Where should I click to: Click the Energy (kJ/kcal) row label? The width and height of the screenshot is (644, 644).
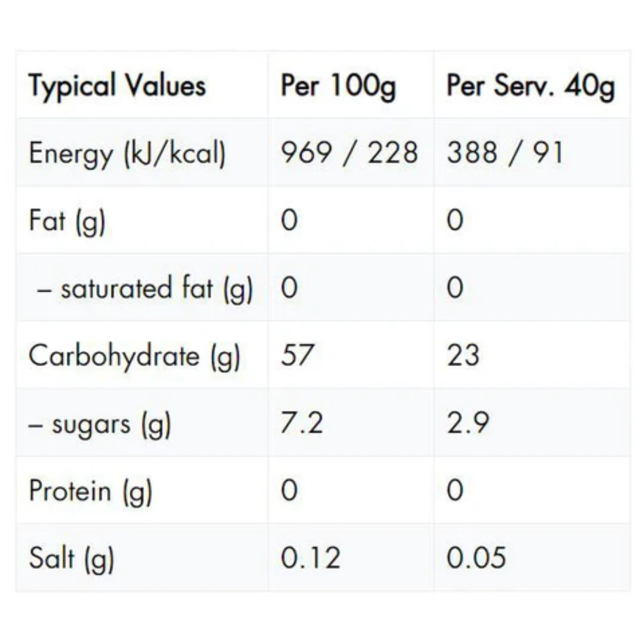[x=128, y=153]
